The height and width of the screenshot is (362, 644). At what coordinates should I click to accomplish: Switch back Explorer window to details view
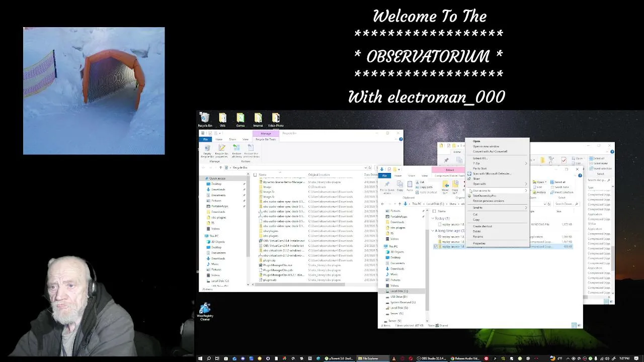coord(606,301)
